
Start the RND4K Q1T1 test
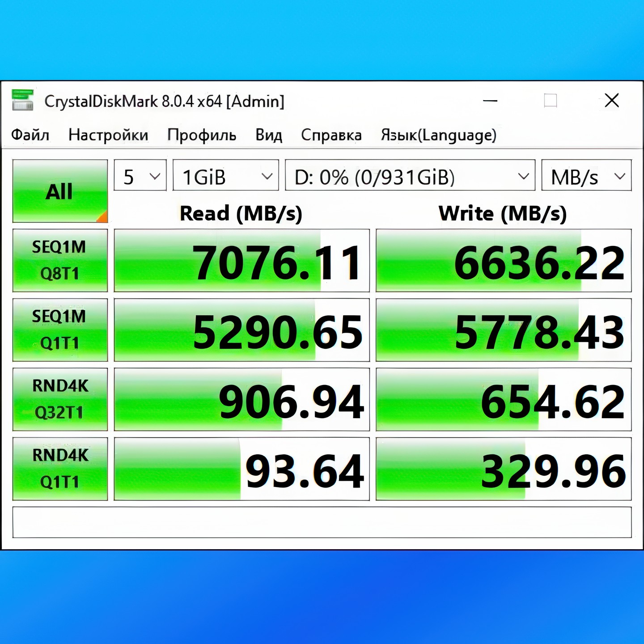tap(60, 469)
